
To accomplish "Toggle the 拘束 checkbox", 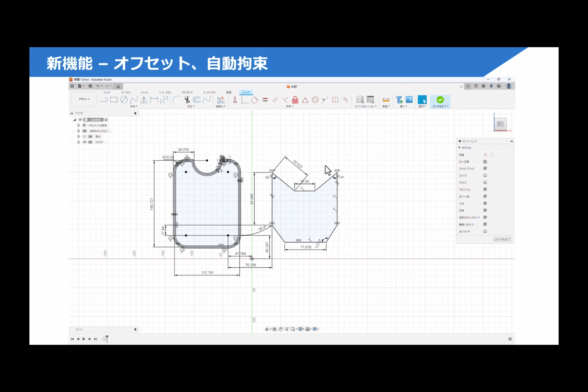I will coord(485,210).
